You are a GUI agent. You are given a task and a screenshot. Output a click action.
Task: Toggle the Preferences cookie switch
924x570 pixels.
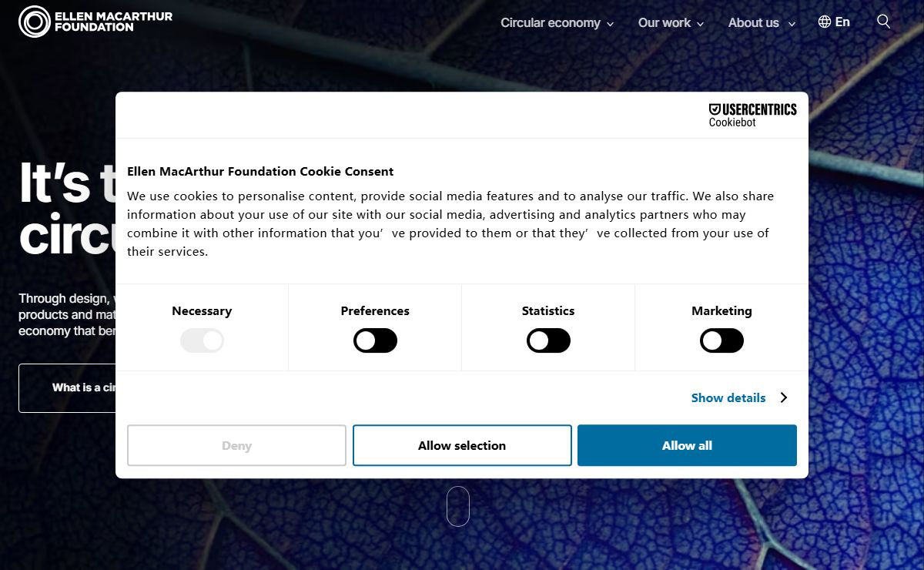coord(375,340)
